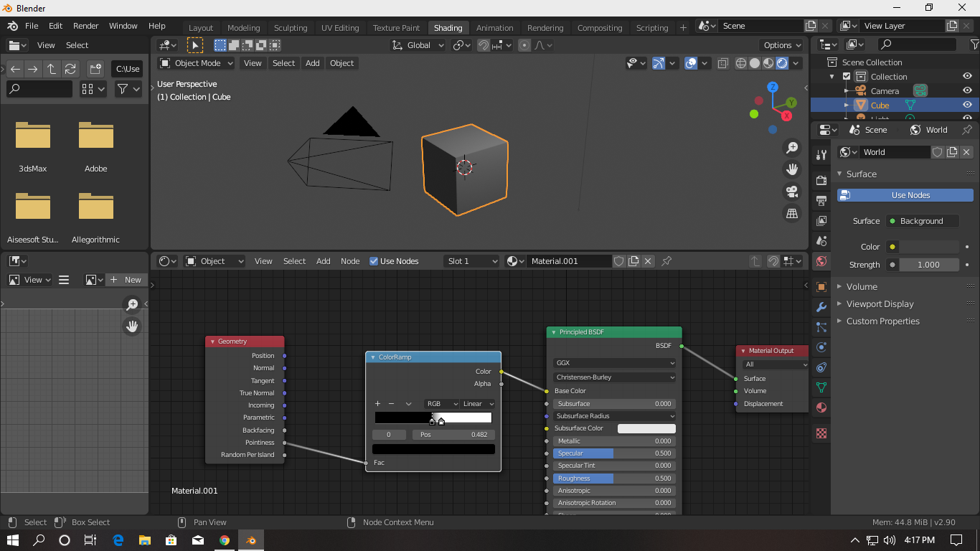
Task: Click the zoom magnifier icon in 3D viewport
Action: [x=792, y=148]
